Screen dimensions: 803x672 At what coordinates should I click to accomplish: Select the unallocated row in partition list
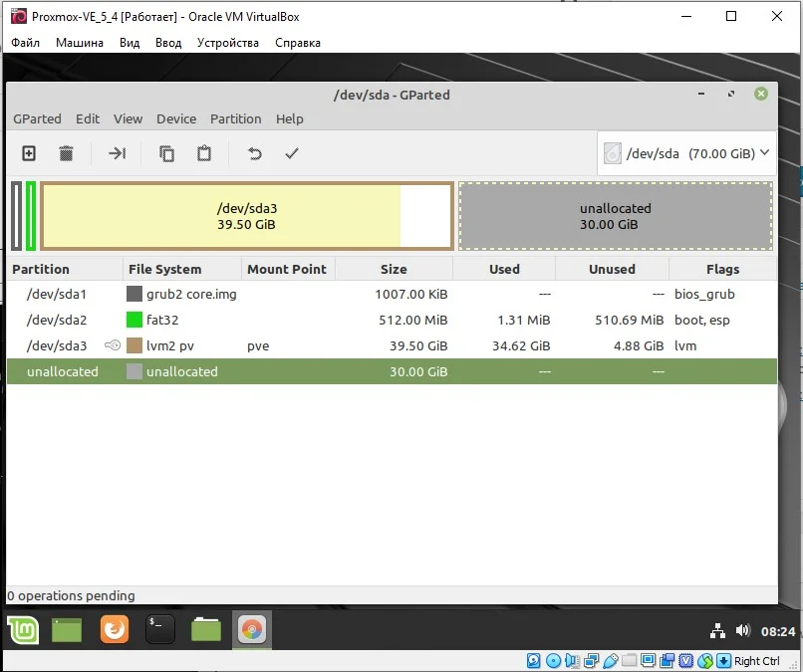pyautogui.click(x=392, y=371)
